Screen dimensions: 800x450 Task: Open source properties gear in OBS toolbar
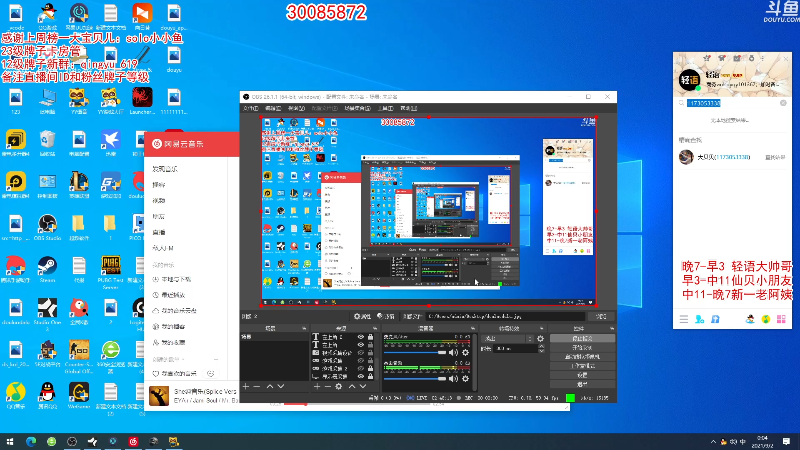click(363, 316)
